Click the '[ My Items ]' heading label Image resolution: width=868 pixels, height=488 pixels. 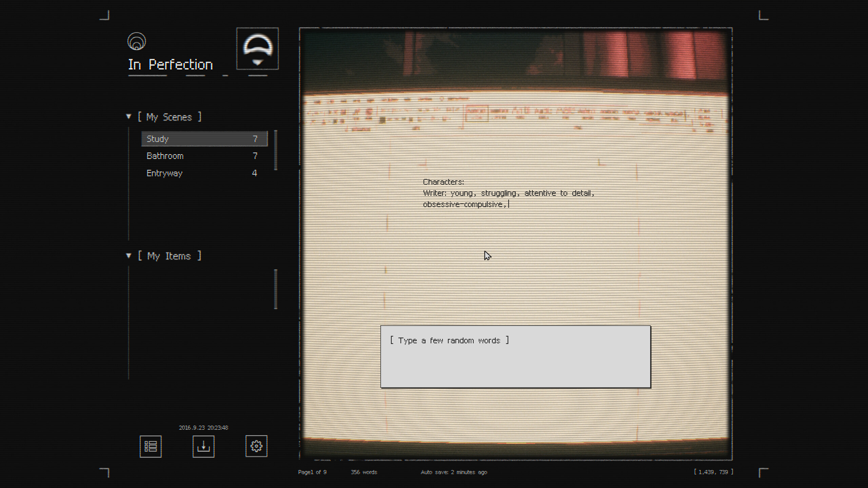(170, 256)
